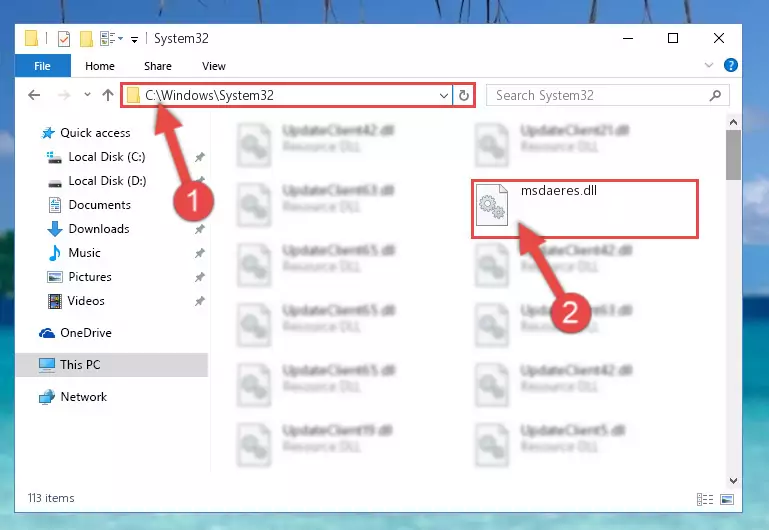This screenshot has width=769, height=530.
Task: Switch to details view layout
Action: click(x=705, y=499)
